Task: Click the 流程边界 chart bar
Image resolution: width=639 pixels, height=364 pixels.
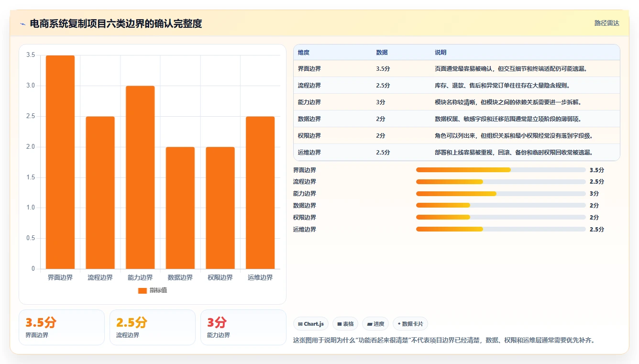Action: [100, 193]
